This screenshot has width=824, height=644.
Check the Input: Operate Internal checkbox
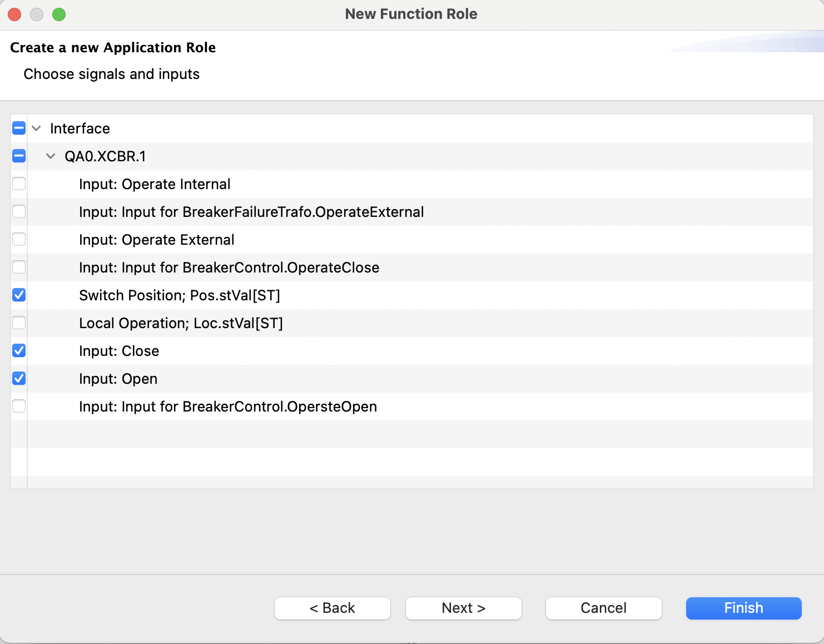tap(18, 184)
